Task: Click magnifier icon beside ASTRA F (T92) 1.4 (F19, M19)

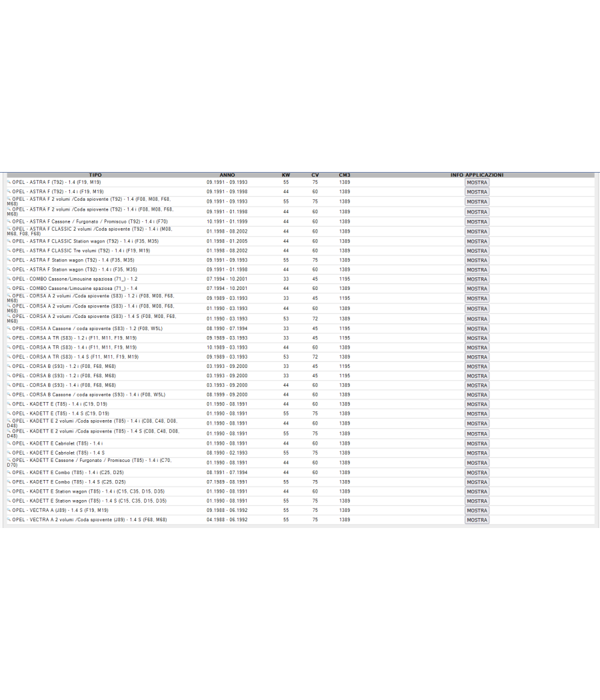Action: click(9, 182)
